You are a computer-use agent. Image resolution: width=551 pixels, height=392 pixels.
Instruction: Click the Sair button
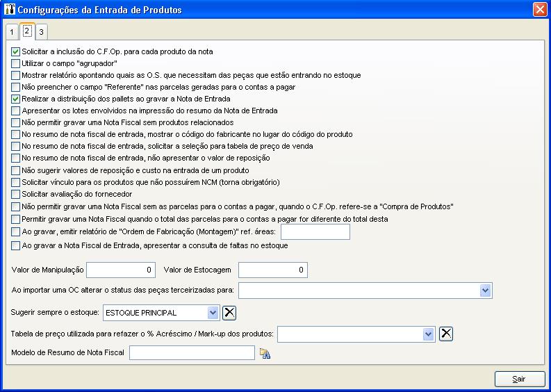(519, 379)
